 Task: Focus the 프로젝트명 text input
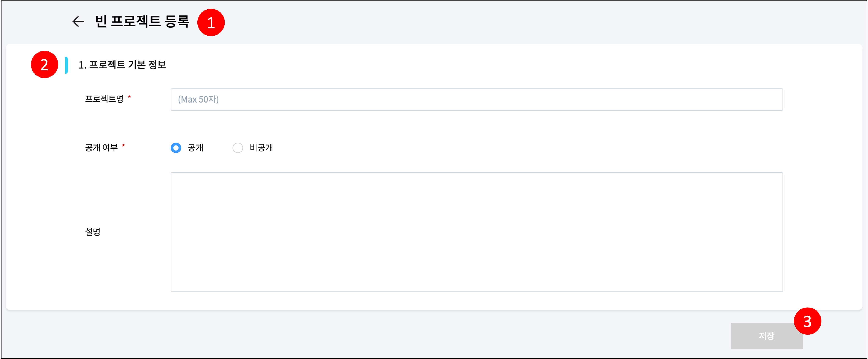click(476, 99)
